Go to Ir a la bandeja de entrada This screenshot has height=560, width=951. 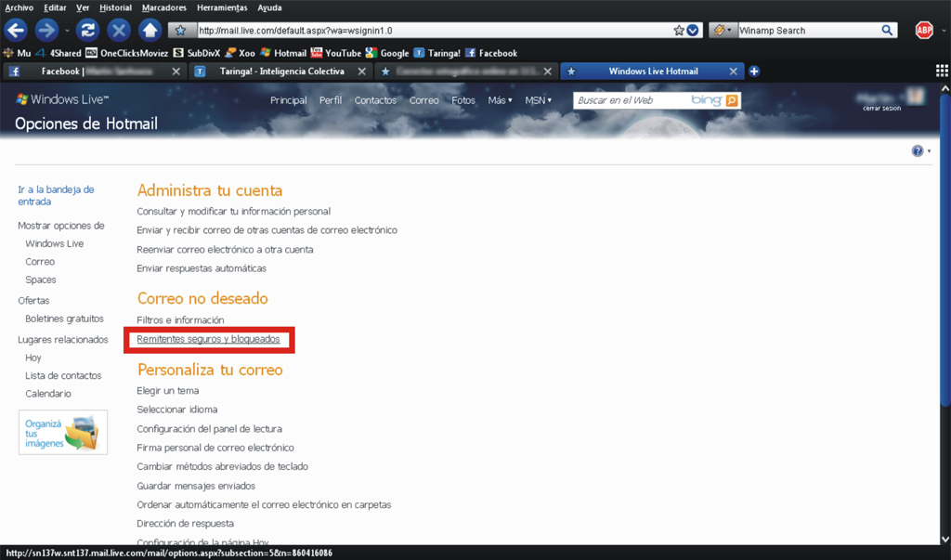pos(56,195)
